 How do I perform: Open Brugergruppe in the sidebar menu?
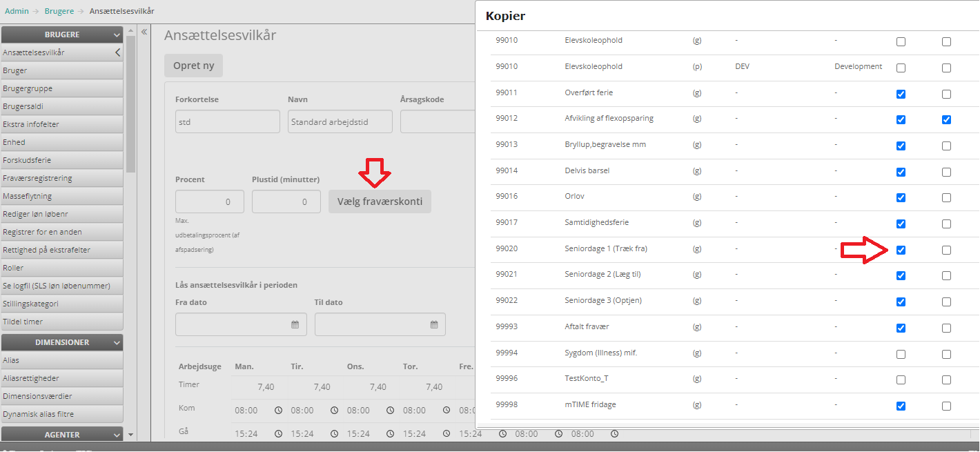tap(28, 88)
